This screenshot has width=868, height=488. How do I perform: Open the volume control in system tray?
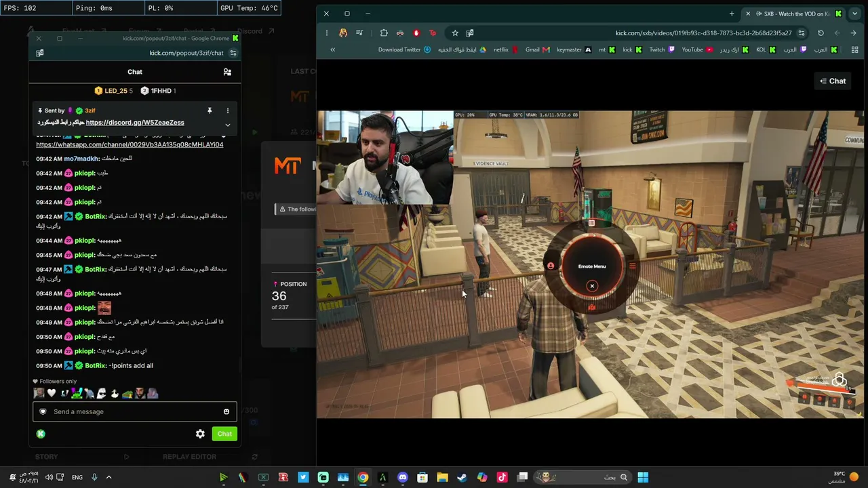49,477
